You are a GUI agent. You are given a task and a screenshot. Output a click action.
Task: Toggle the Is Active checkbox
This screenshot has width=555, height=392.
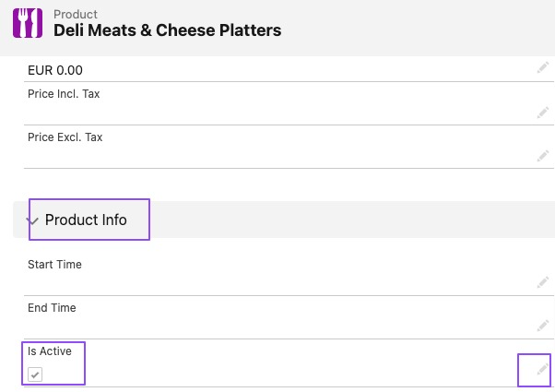tap(35, 374)
